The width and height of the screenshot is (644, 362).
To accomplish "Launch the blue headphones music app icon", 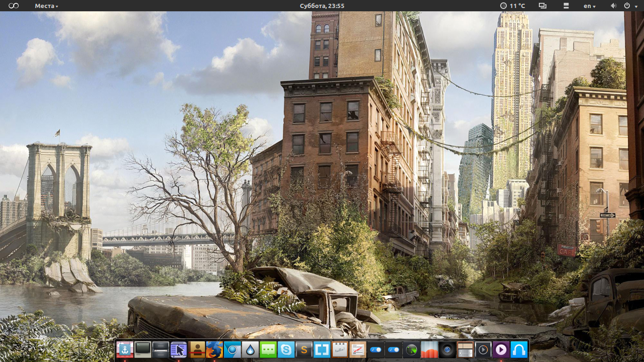I will point(519,350).
